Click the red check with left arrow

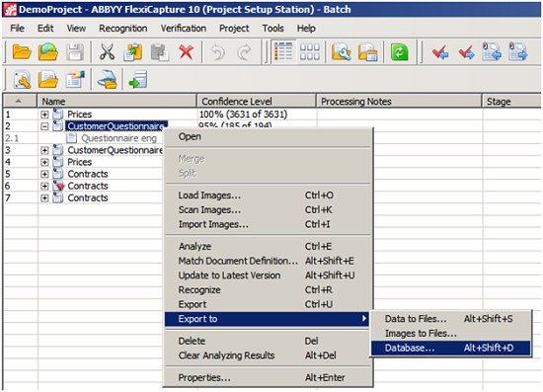pos(440,52)
